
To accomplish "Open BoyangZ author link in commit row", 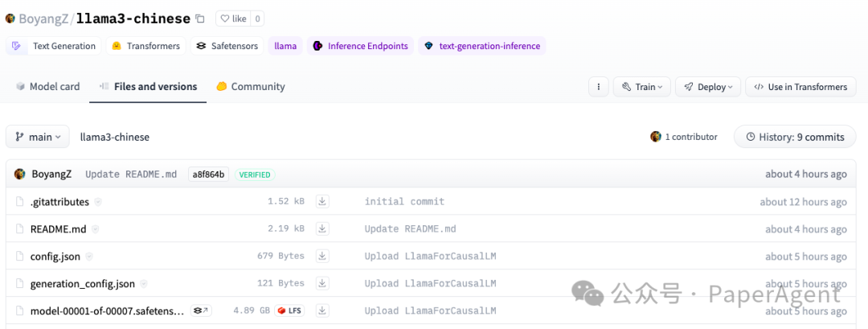I will [x=51, y=174].
